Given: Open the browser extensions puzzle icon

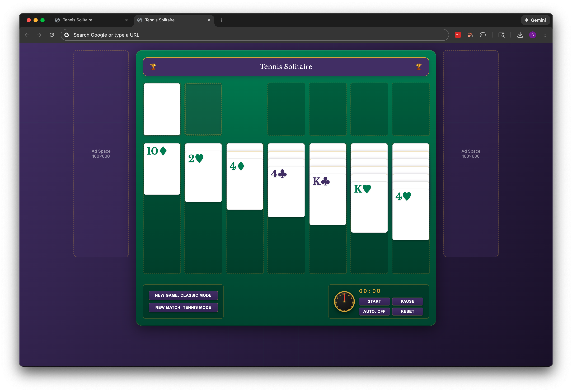Looking at the screenshot, I should tap(483, 35).
